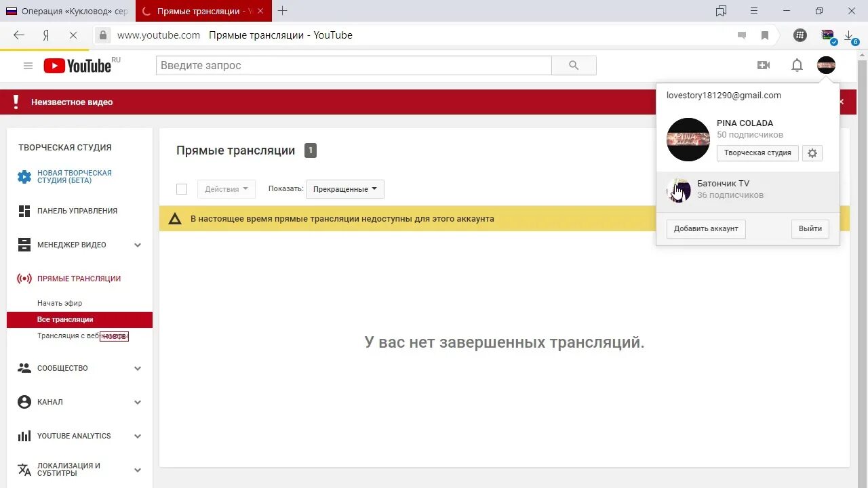
Task: Tick the select-all streams checkbox
Action: [x=182, y=189]
